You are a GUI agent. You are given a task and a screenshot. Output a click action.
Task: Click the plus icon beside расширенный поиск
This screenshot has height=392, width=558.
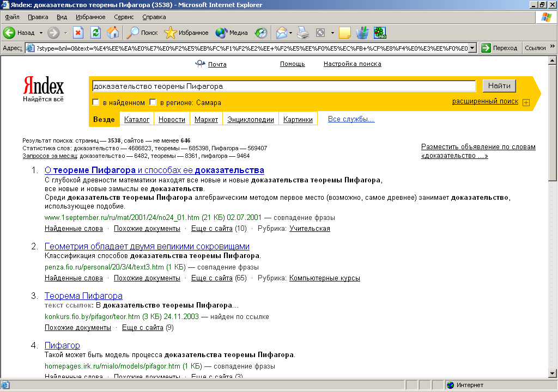click(526, 102)
